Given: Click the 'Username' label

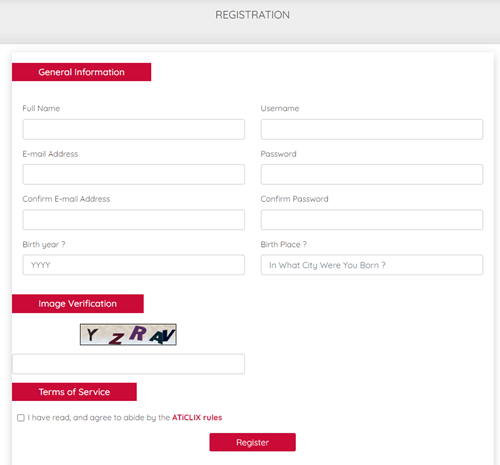Looking at the screenshot, I should [280, 108].
